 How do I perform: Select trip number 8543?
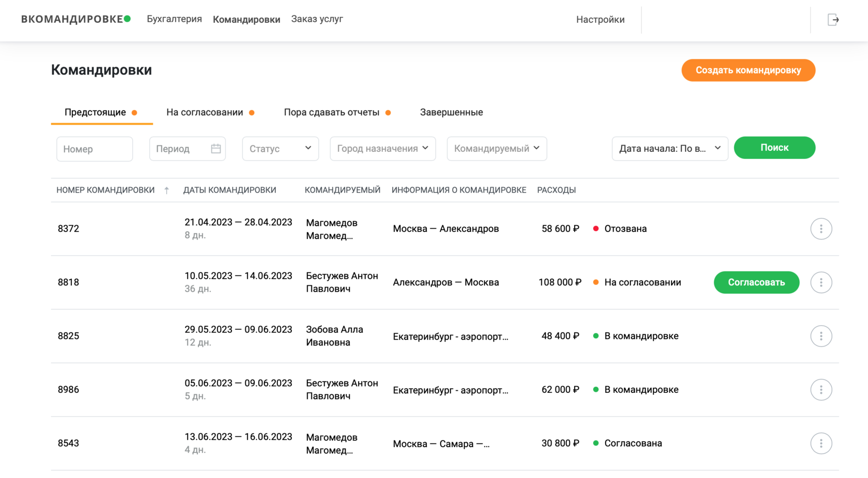[68, 443]
